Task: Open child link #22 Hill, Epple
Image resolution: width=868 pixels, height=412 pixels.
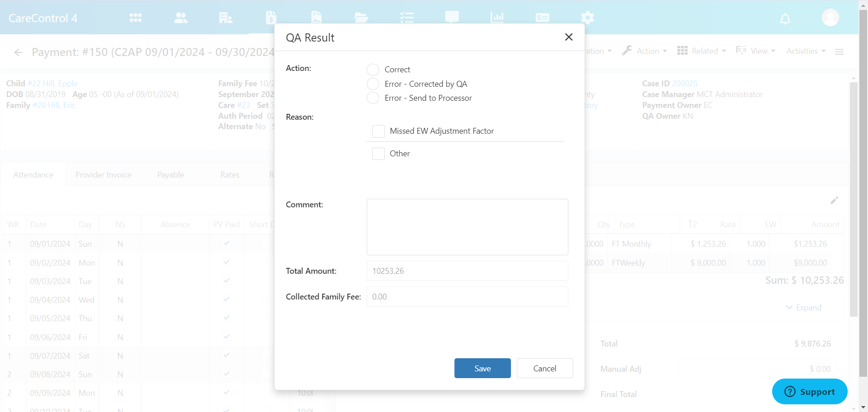Action: [52, 84]
